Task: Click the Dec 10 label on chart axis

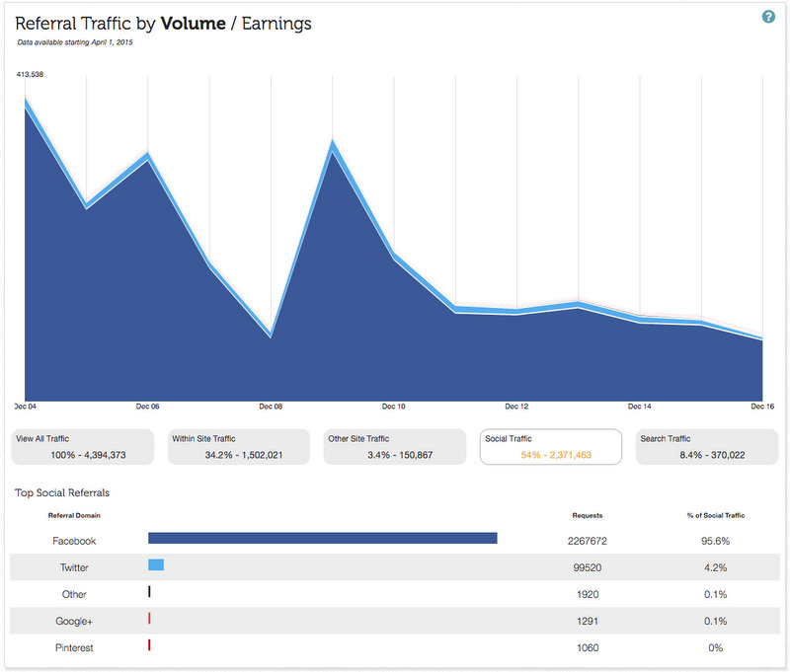Action: point(393,406)
